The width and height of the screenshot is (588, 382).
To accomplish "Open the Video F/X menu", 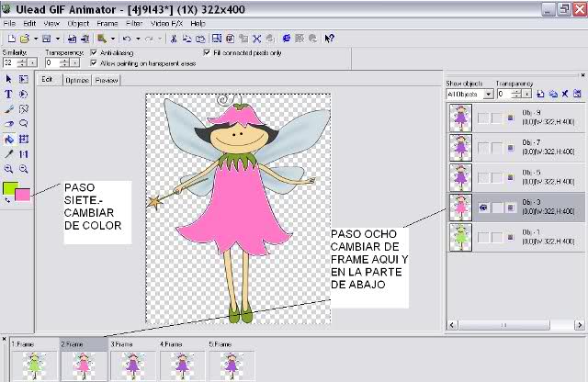I will pyautogui.click(x=165, y=22).
